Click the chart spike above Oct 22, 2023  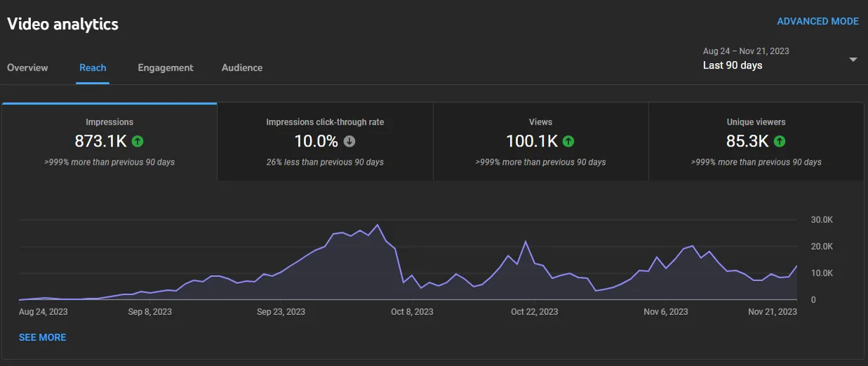(526, 242)
